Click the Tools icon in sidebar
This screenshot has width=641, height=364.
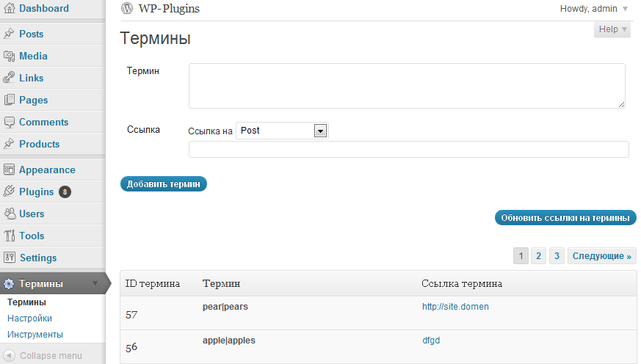coord(9,236)
